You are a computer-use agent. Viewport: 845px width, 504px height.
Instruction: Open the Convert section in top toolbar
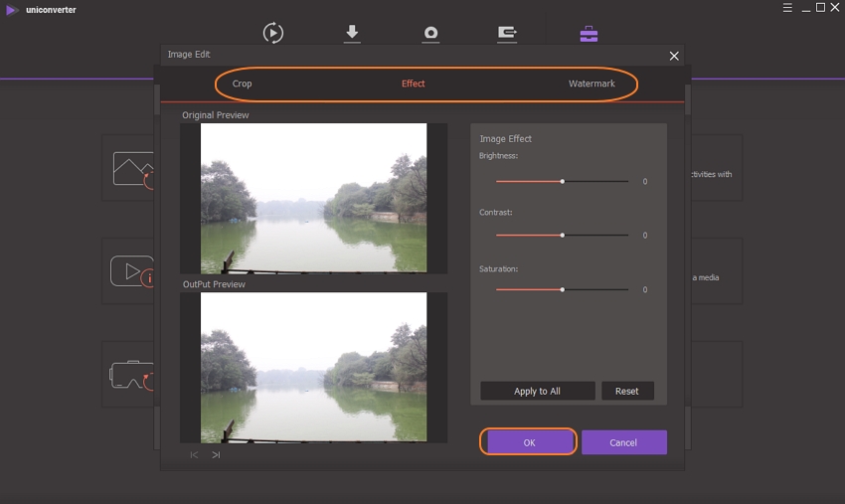(x=273, y=33)
